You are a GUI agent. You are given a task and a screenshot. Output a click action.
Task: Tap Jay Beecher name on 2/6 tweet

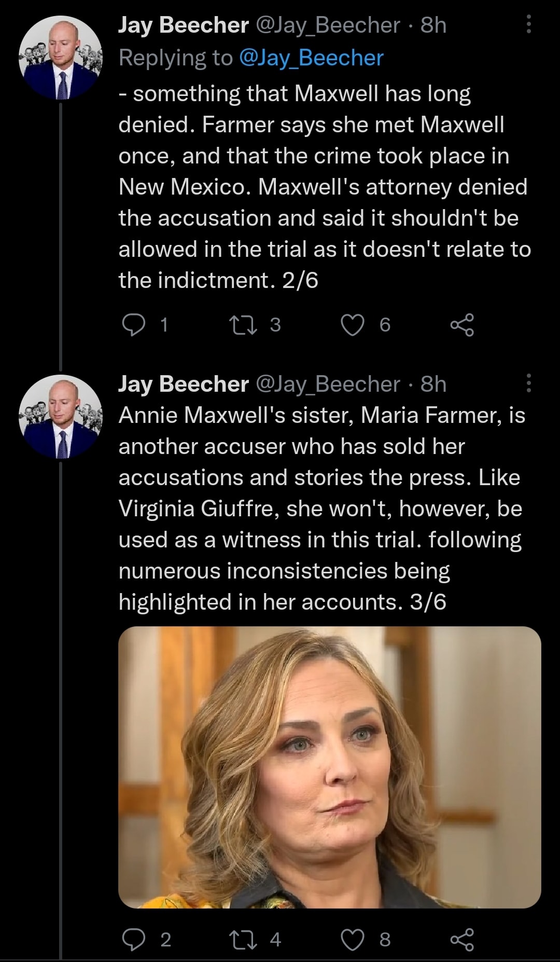click(x=184, y=25)
